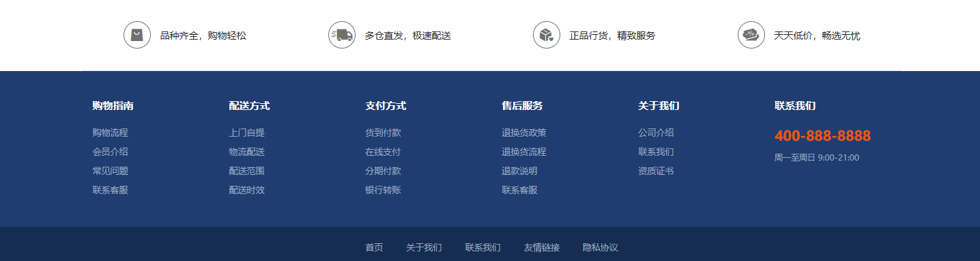This screenshot has height=261, width=980.
Task: Click the 400-888-8888 phone number
Action: pos(822,136)
